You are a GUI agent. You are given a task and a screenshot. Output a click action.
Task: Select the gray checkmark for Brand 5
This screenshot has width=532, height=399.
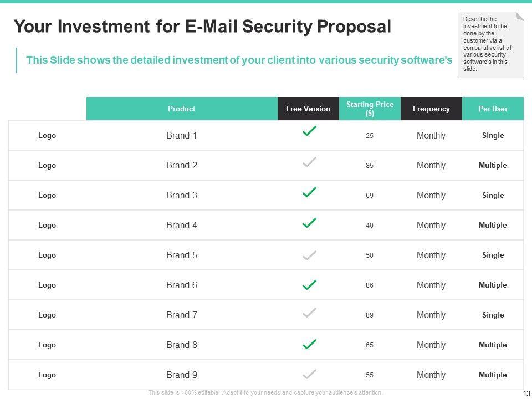[309, 255]
